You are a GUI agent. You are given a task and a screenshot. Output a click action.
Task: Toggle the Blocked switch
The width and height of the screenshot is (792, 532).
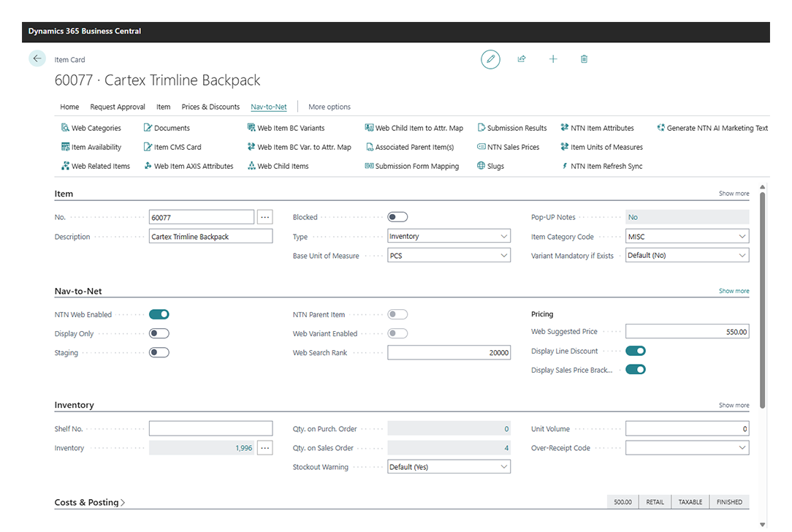point(397,217)
